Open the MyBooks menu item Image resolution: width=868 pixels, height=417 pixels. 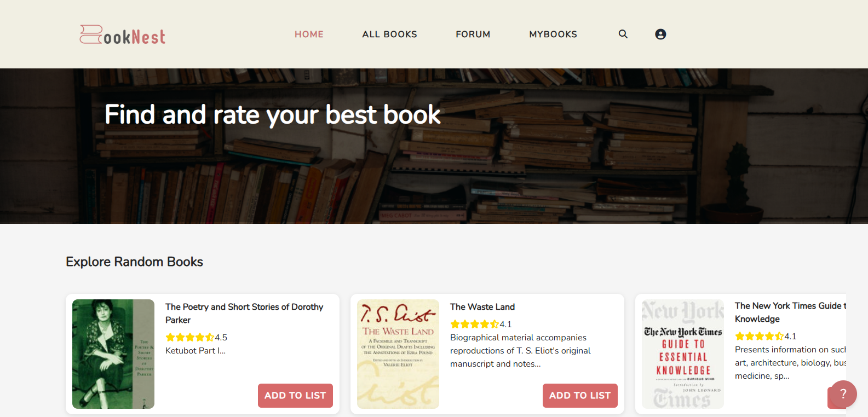point(553,34)
